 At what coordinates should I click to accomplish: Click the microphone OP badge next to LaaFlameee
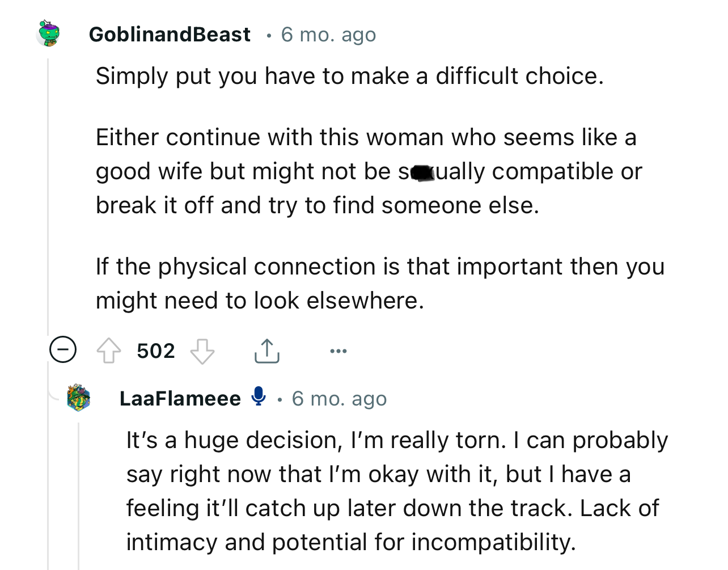(258, 398)
